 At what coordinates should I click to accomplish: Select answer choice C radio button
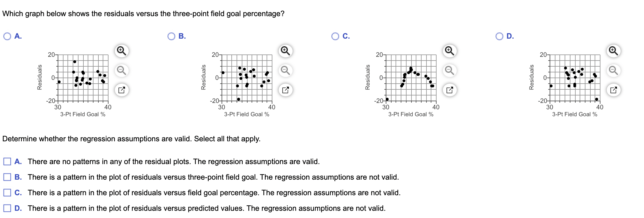pyautogui.click(x=335, y=36)
